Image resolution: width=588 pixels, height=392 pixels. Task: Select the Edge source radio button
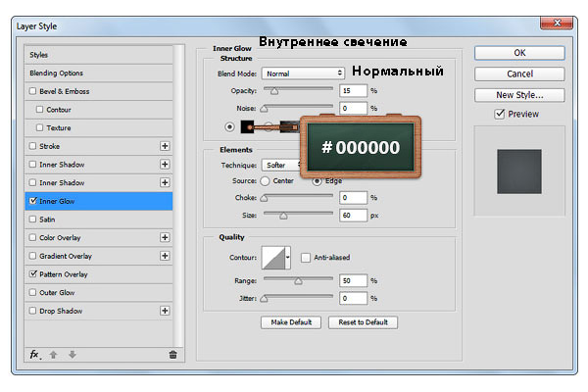(318, 182)
